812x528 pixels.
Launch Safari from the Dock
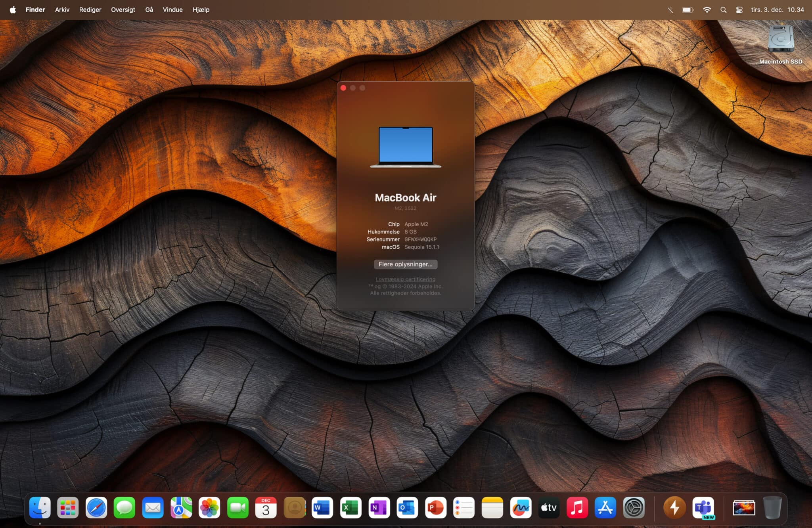point(96,507)
